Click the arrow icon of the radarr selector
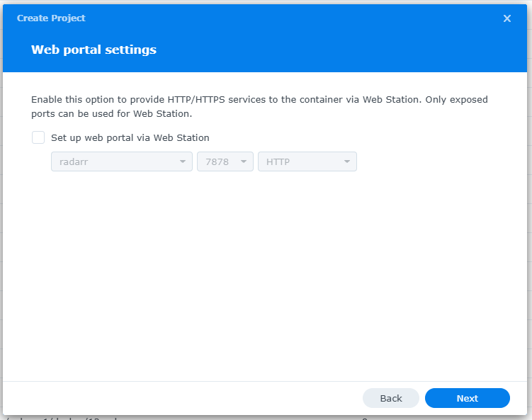Screen dimensions: 532x420 [x=183, y=161]
